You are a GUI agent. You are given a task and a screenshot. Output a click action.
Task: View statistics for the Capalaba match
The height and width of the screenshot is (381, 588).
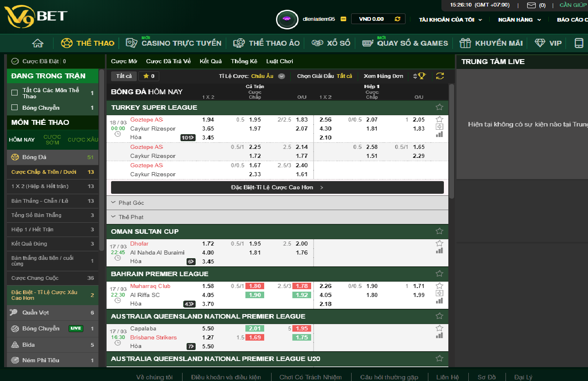point(439,335)
